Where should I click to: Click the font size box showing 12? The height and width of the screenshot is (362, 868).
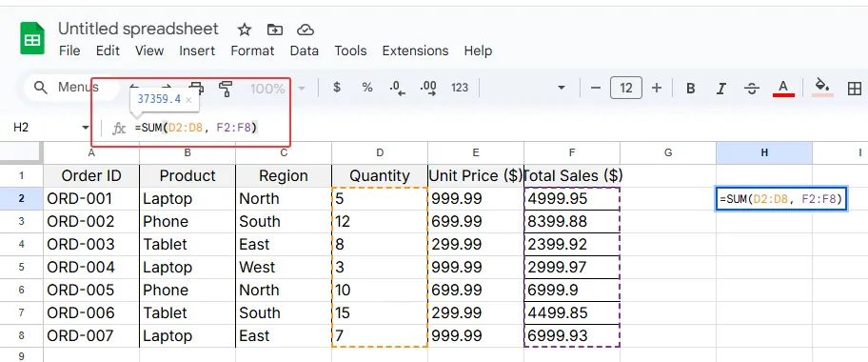[x=626, y=88]
